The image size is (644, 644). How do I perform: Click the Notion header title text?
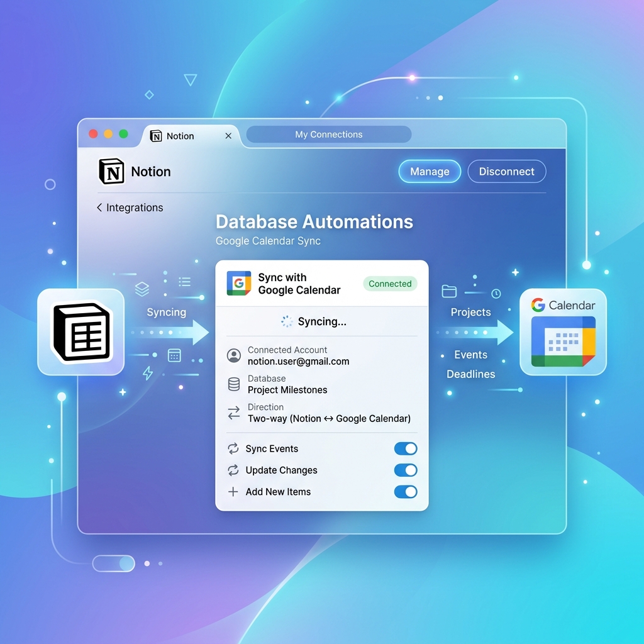click(151, 171)
